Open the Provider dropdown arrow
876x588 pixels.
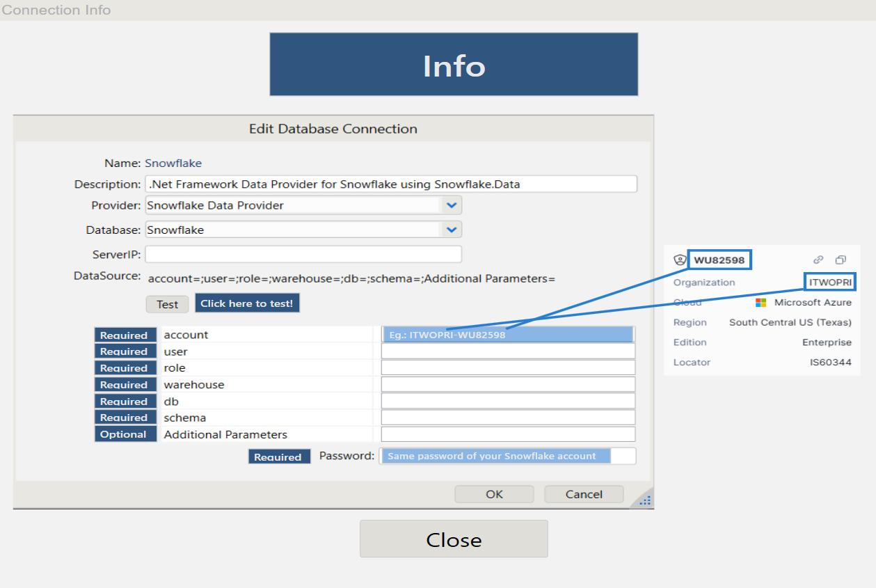(452, 205)
